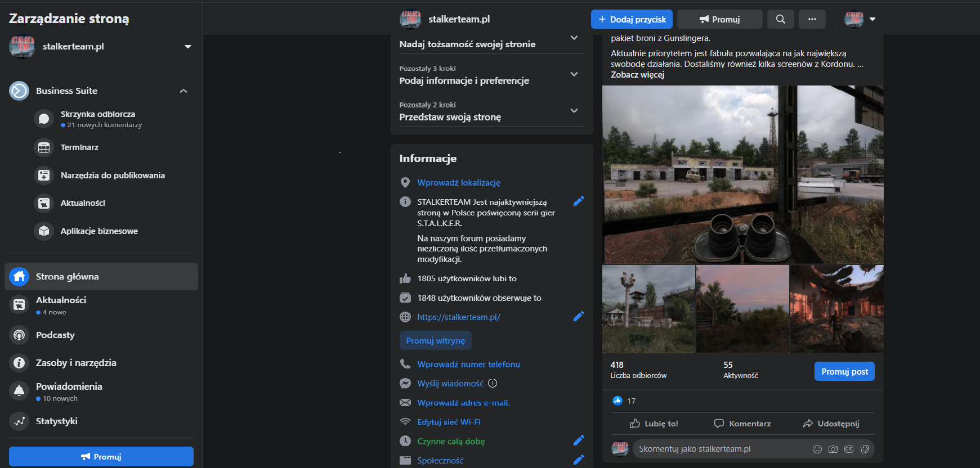Open the account profile dropdown arrow

pyautogui.click(x=872, y=19)
